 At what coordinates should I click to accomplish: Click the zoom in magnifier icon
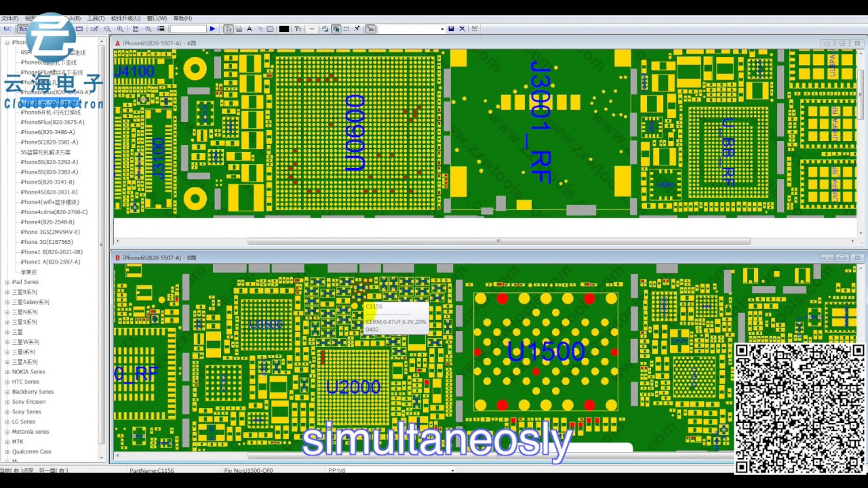tap(120, 29)
